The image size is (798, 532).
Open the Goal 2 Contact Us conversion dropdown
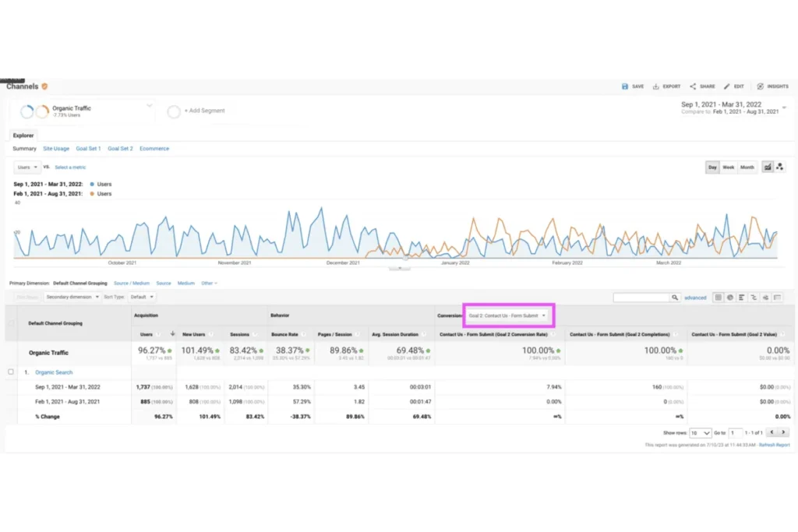507,315
